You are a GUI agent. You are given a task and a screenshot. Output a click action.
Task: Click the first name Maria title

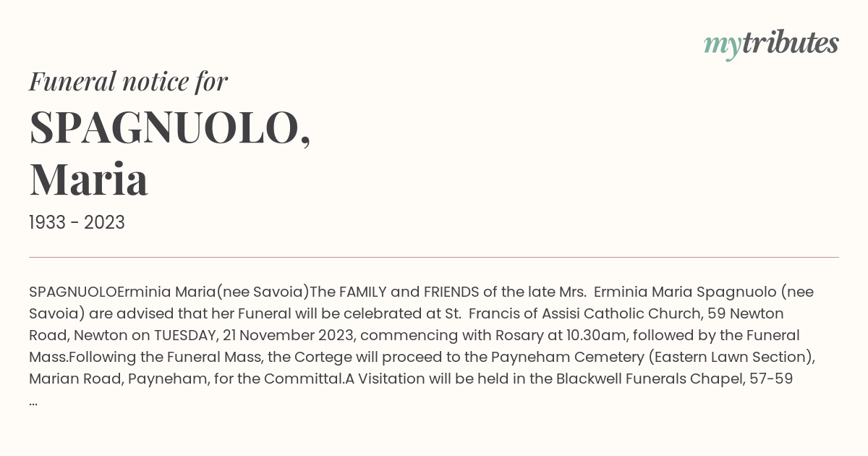pos(88,179)
